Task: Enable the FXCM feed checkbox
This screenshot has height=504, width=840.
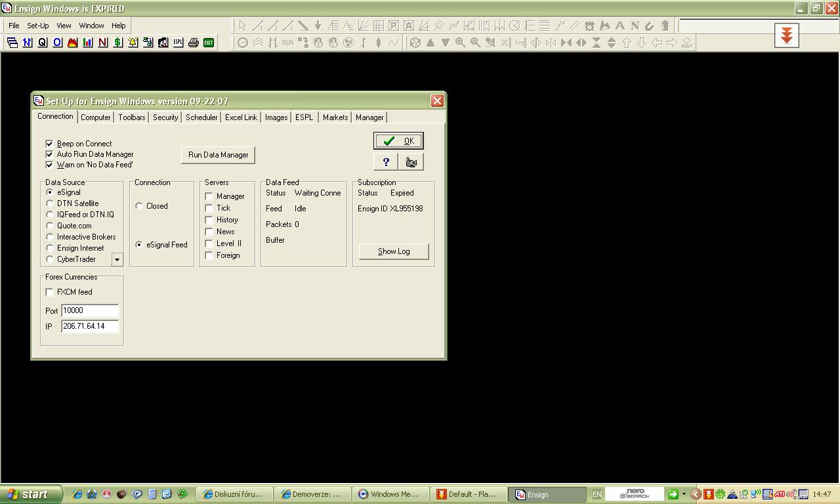Action: [x=49, y=292]
